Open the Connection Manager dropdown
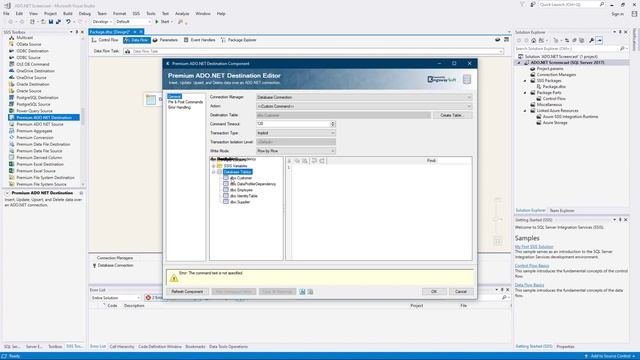 coord(469,97)
